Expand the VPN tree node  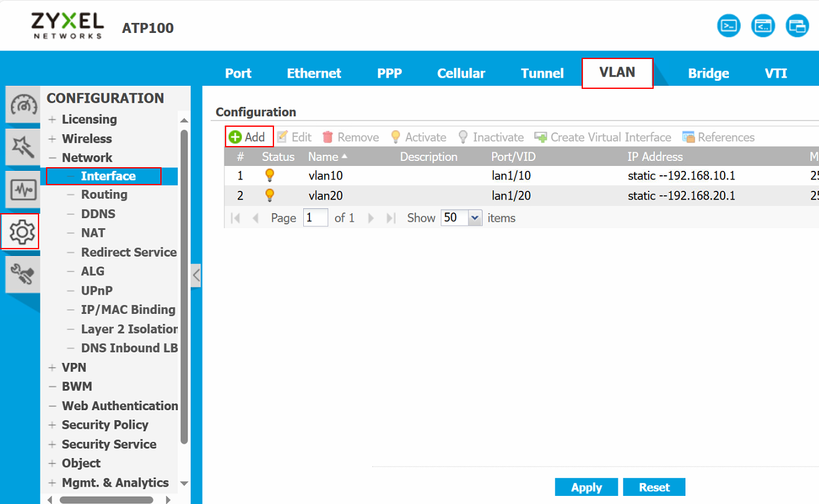pyautogui.click(x=52, y=367)
